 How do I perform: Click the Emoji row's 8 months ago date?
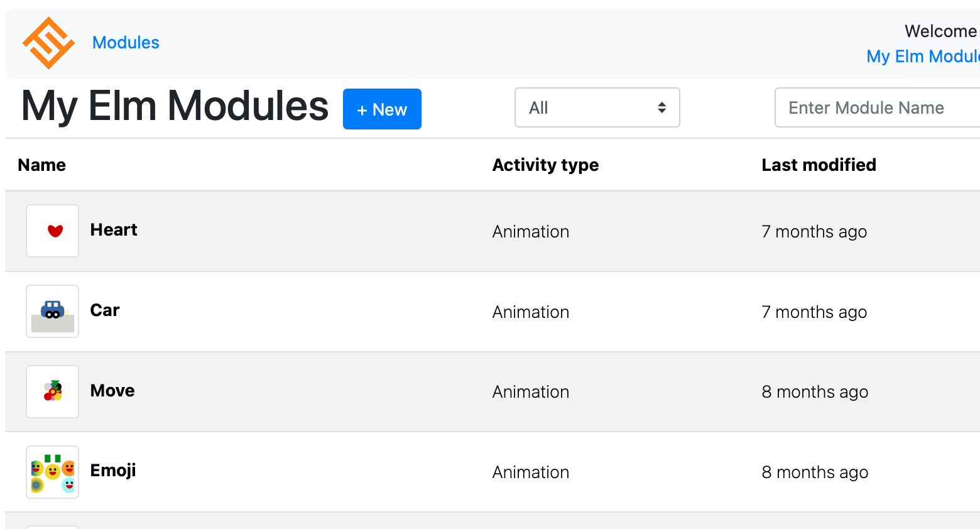pyautogui.click(x=815, y=472)
